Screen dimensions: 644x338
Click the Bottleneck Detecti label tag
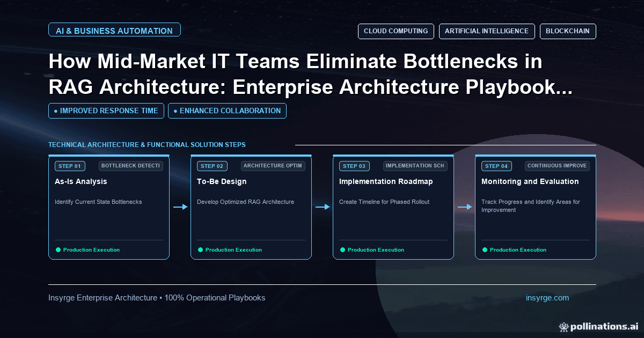pyautogui.click(x=131, y=166)
